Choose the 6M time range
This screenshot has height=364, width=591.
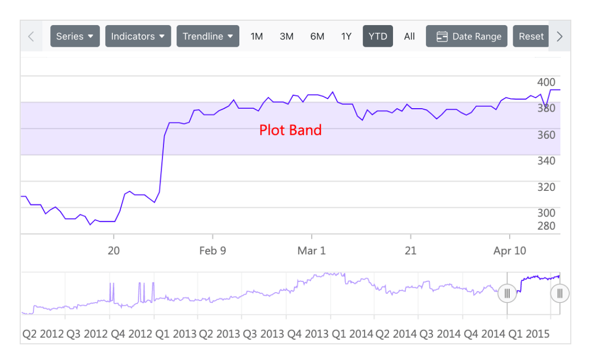[317, 36]
